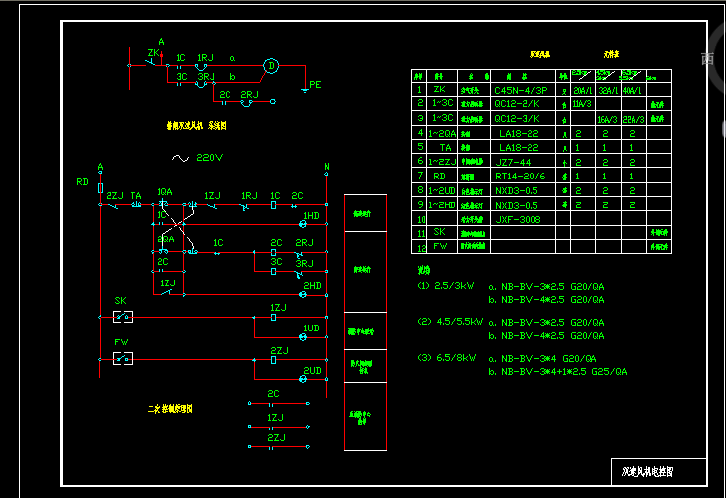Viewport: 726px width, 498px height.
Task: Click the 1~2ZJ cell in parts table
Action: pyautogui.click(x=442, y=162)
